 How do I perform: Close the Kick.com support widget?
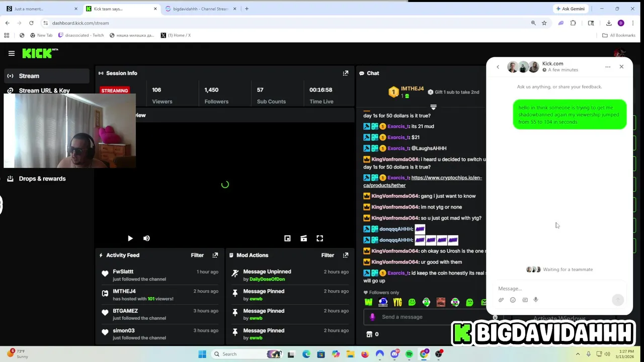(x=621, y=67)
